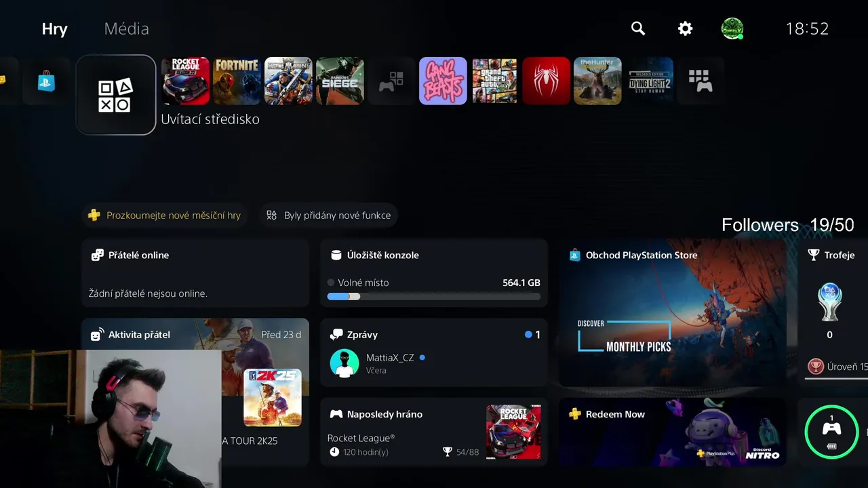Click the 120 hodin(y) clock icon
This screenshot has width=868, height=488.
pyautogui.click(x=334, y=452)
